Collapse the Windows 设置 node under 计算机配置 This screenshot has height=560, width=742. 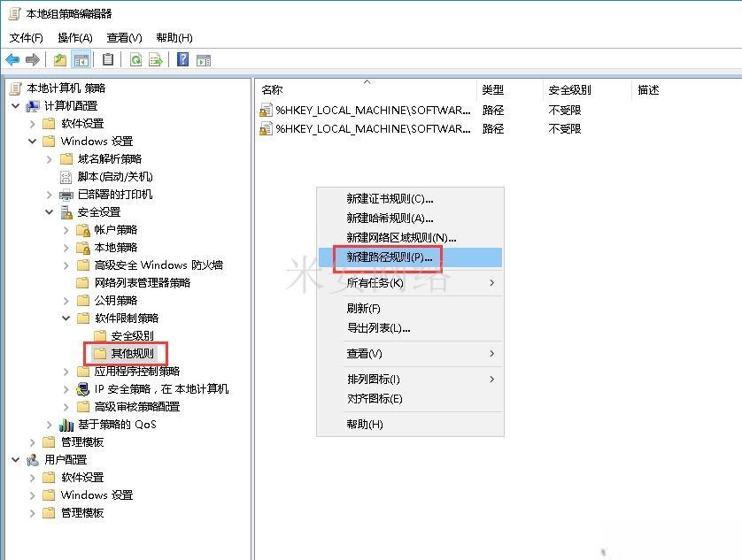pyautogui.click(x=32, y=142)
